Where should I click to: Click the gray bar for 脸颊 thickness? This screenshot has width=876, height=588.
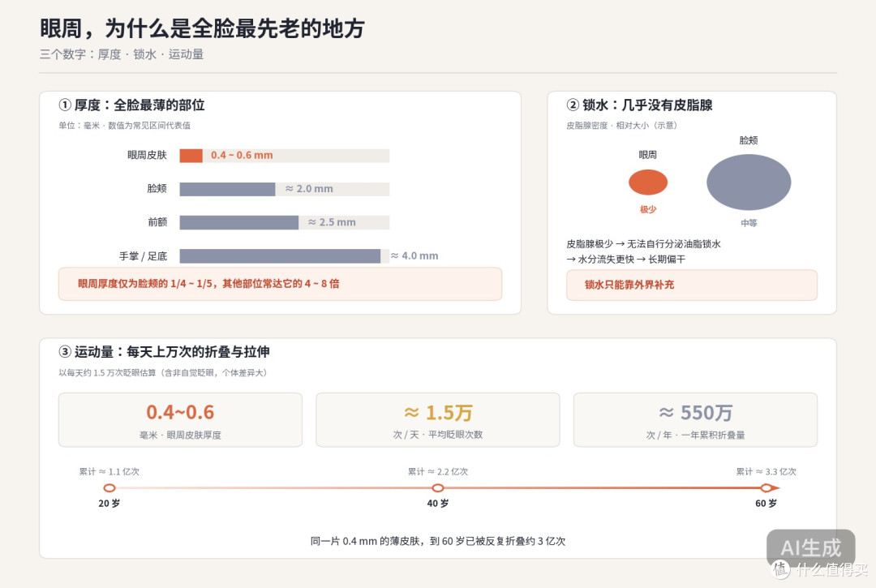click(227, 189)
